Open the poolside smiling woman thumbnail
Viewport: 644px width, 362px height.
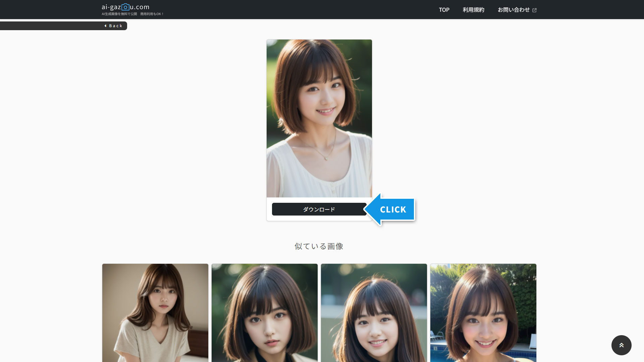coord(483,313)
